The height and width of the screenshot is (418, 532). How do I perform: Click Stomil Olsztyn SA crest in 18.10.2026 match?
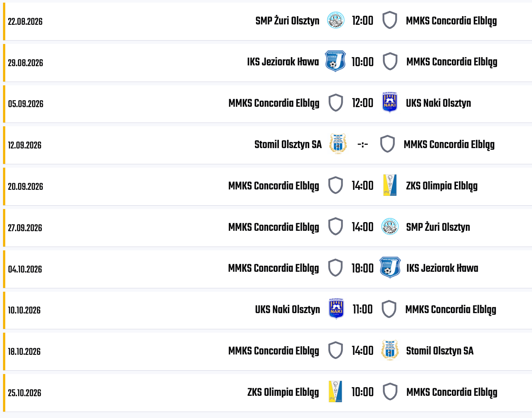click(390, 350)
